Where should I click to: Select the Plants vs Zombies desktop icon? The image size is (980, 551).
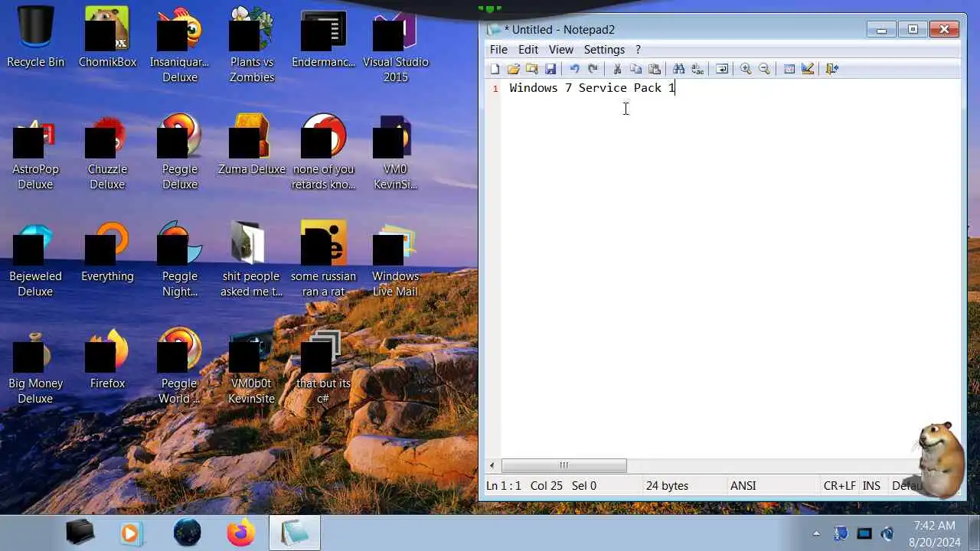click(x=252, y=46)
